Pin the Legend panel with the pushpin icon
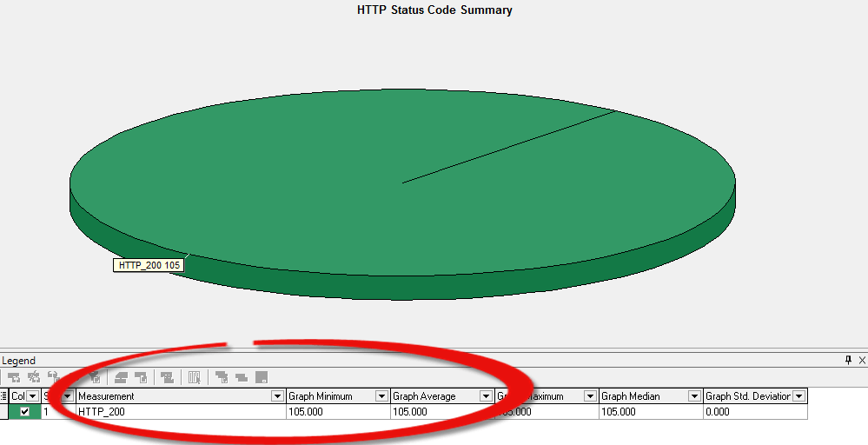 (x=849, y=360)
